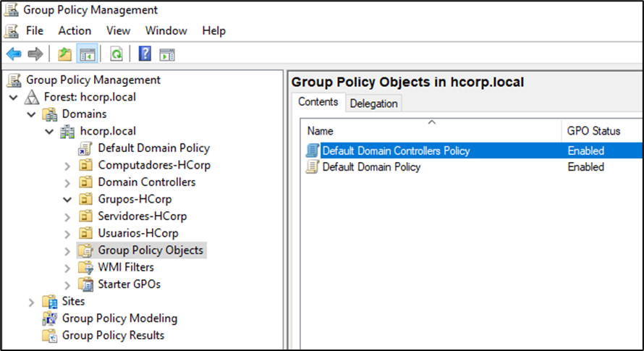
Task: Click the Refresh toolbar icon
Action: 116,54
